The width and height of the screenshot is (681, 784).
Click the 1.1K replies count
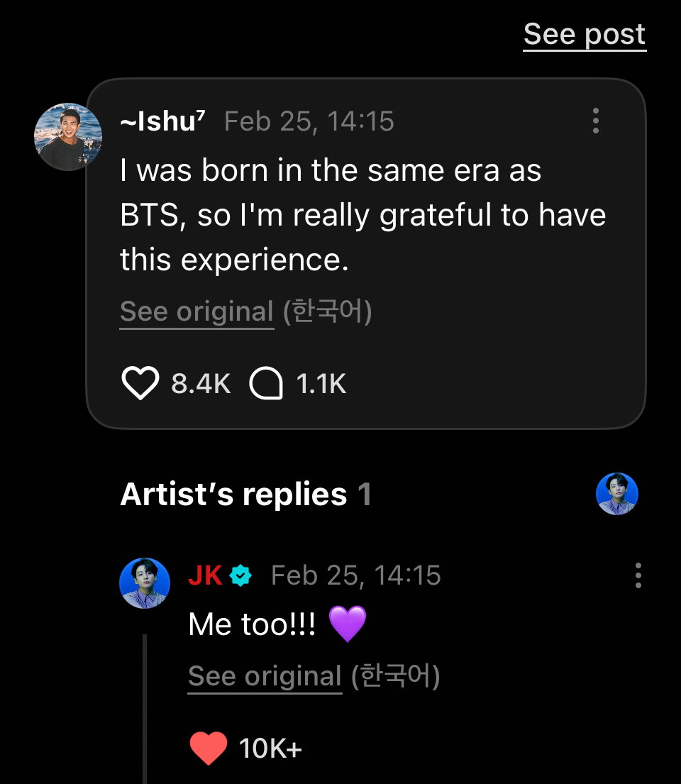(x=321, y=384)
